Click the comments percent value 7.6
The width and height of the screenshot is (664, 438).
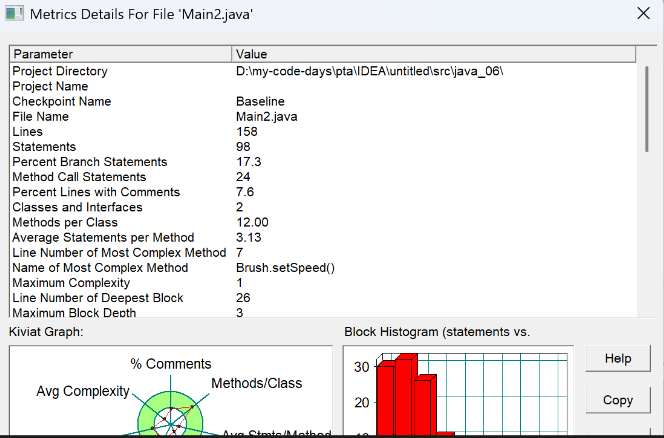pyautogui.click(x=245, y=192)
